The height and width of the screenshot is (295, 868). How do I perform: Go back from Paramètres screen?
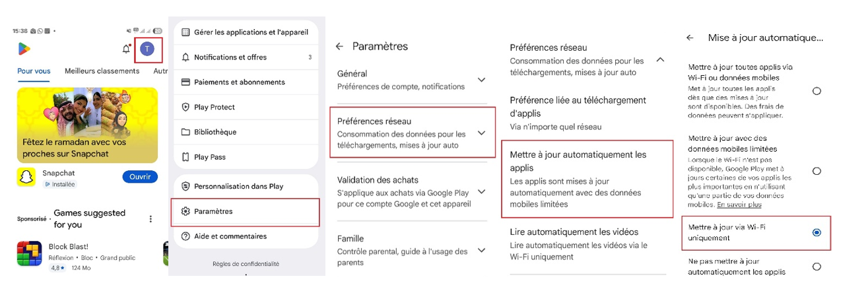click(339, 46)
